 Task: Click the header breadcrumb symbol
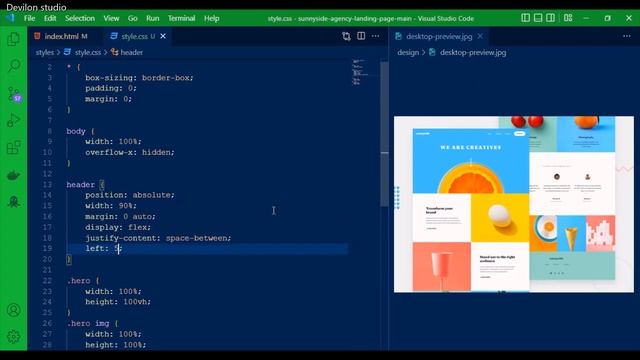(x=127, y=52)
